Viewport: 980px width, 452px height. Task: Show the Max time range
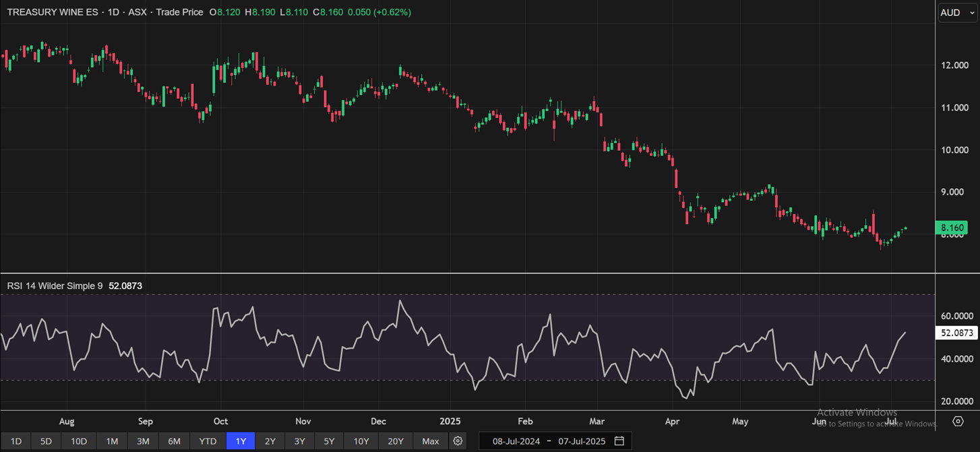430,441
